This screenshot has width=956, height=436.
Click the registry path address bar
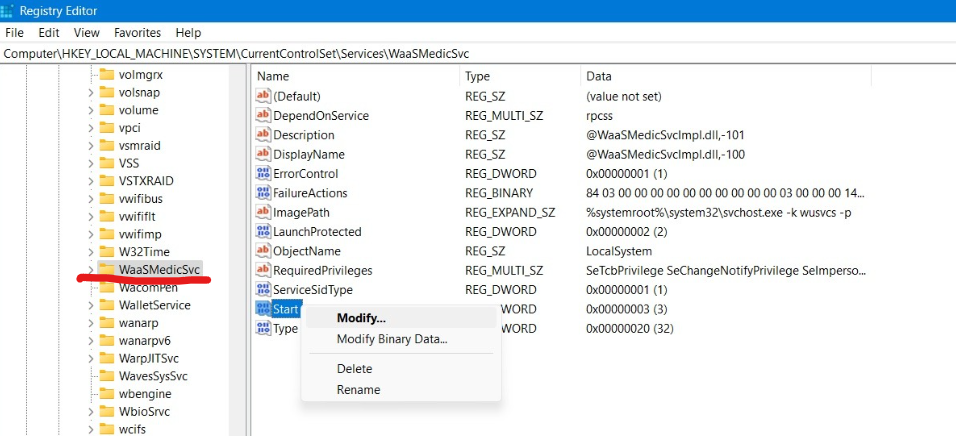point(478,54)
